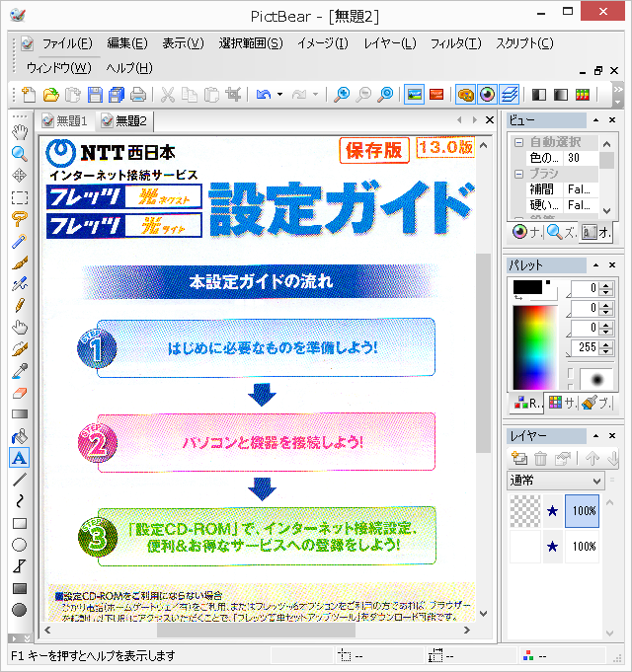Select the magic wand tool
Viewport: 632px width, 672px height.
click(20, 241)
